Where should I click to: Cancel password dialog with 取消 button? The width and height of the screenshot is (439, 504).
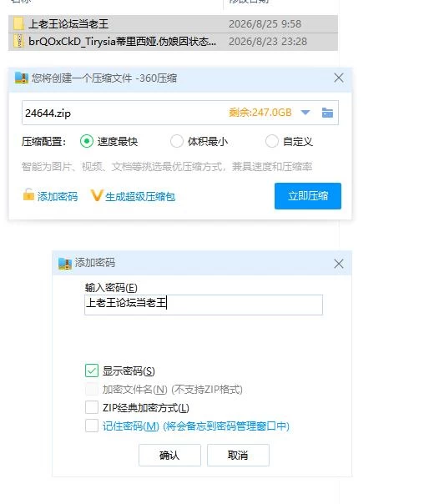point(238,455)
